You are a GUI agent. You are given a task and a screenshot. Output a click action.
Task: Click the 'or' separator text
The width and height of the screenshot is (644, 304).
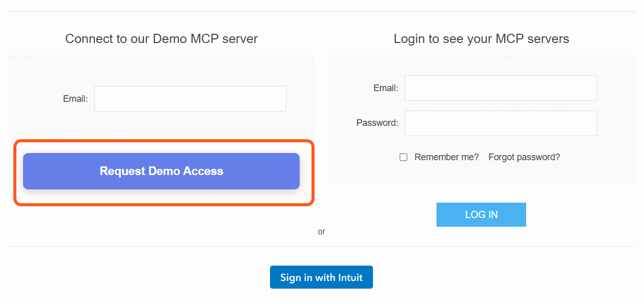[x=321, y=231]
